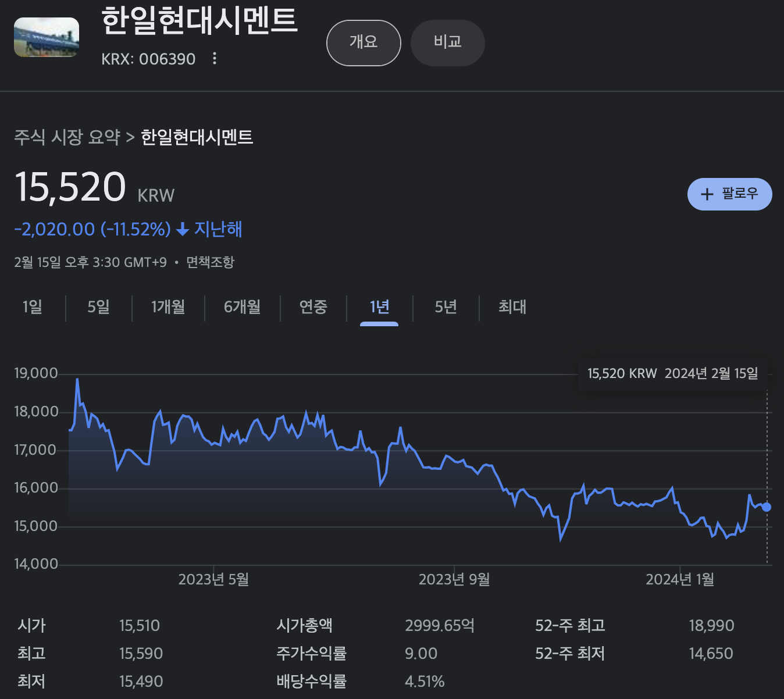Click the 배당수익률 value 4.51%
The image size is (784, 699).
coord(425,682)
